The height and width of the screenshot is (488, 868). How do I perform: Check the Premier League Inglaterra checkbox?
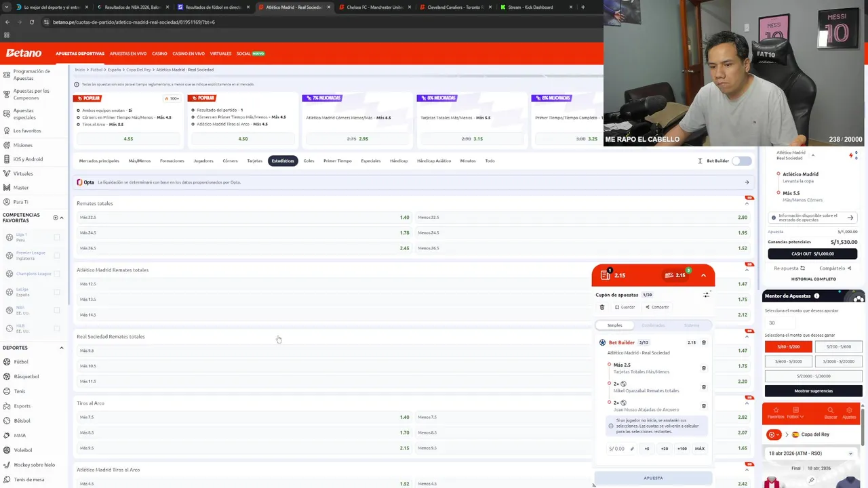pyautogui.click(x=57, y=256)
